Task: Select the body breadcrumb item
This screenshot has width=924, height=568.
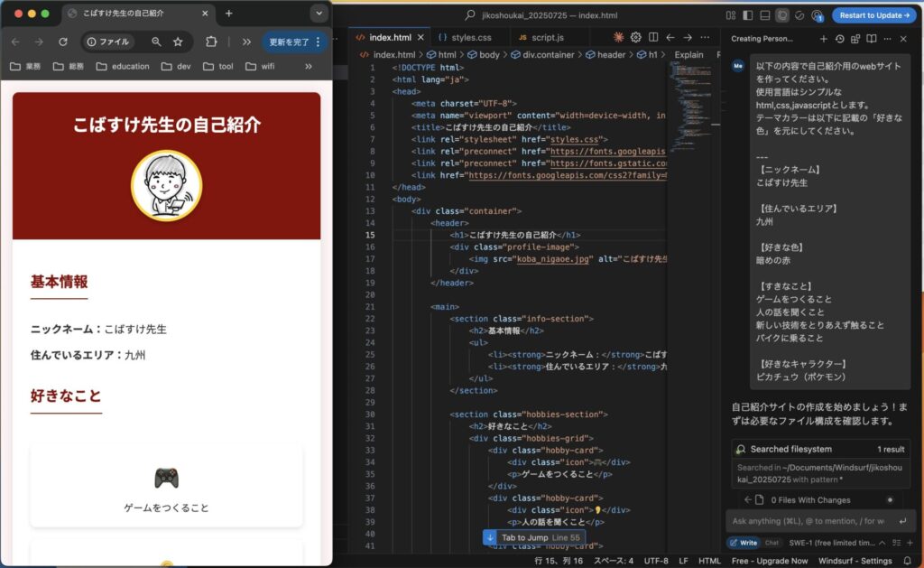Action: [x=483, y=55]
